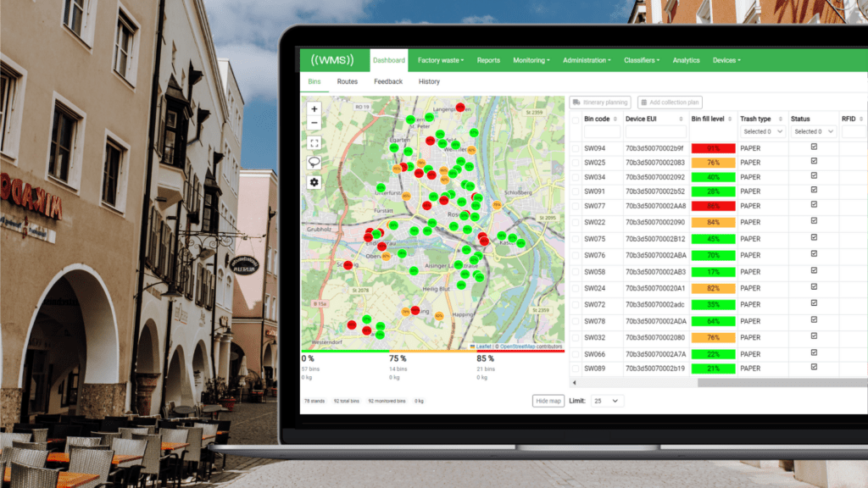Zoom in on the bin map
Image resolution: width=868 pixels, height=488 pixels.
pos(314,108)
